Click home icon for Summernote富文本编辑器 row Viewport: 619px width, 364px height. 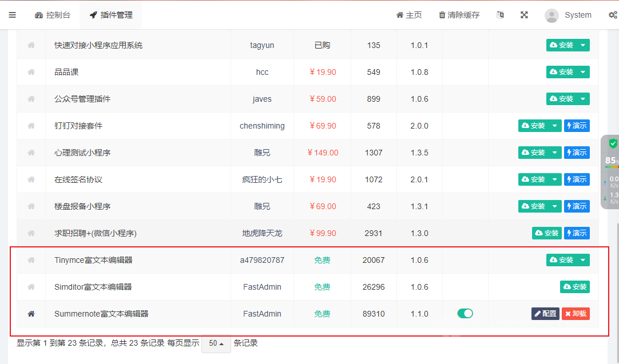(x=31, y=314)
